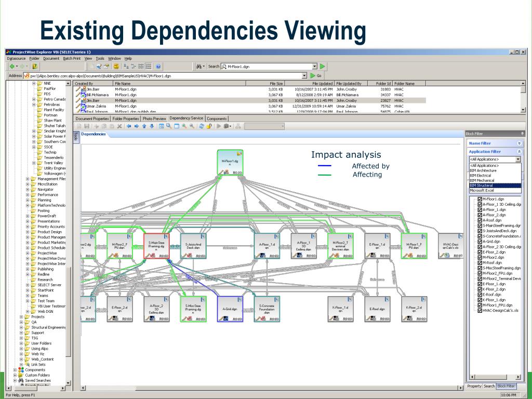Collapse the Application Filter section

[x=519, y=151]
